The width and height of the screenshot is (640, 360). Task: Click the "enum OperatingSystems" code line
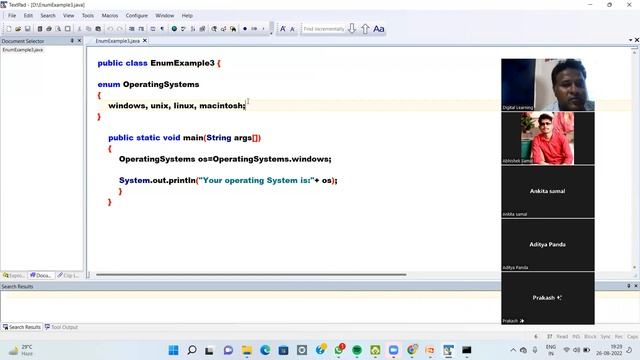148,84
